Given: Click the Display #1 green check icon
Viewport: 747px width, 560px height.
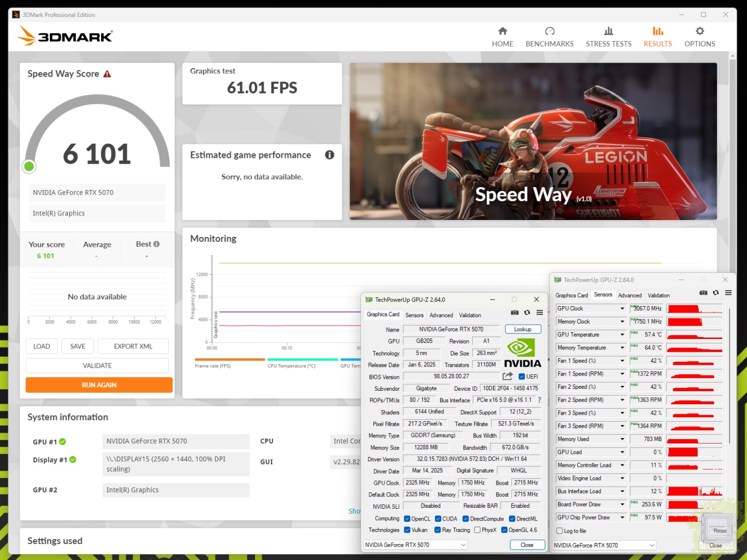Looking at the screenshot, I should tap(73, 459).
